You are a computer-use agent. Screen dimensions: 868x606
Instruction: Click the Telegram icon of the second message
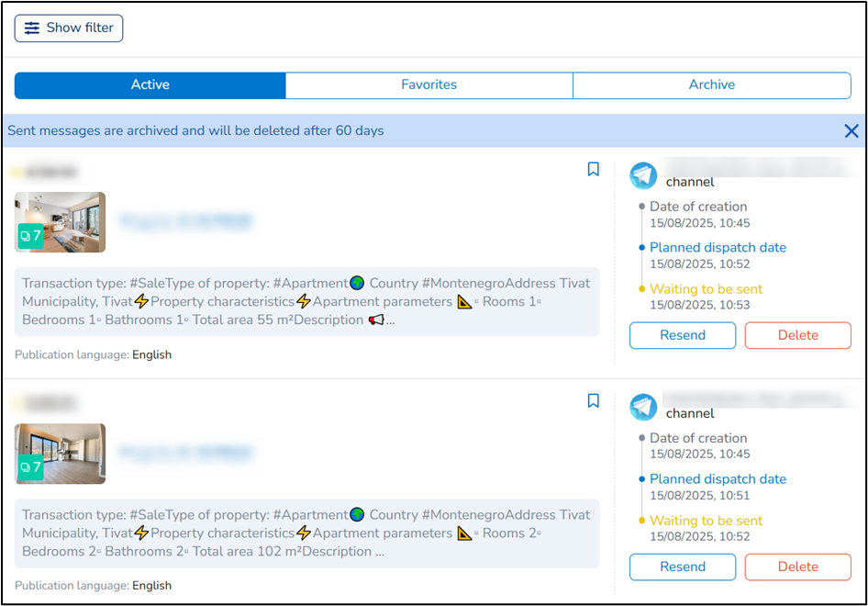(x=643, y=407)
